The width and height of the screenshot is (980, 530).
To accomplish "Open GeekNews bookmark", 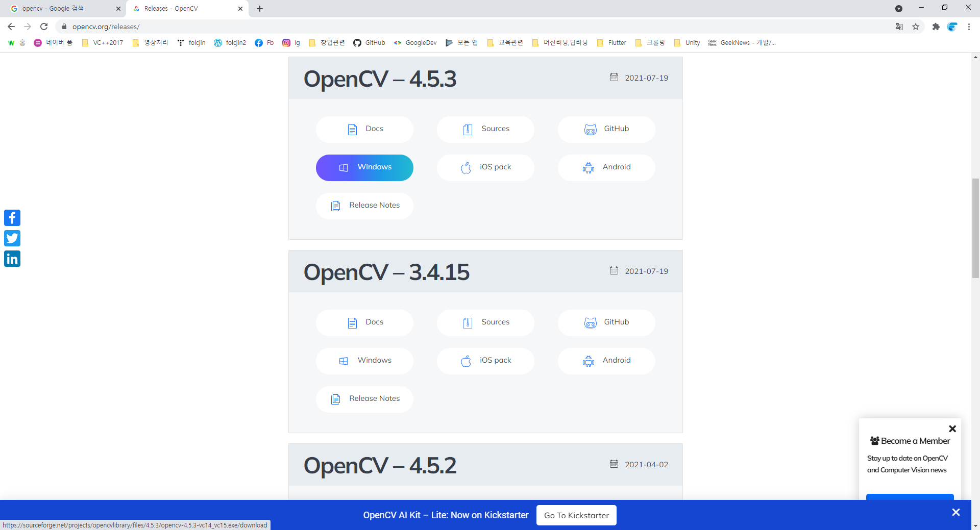I will (x=742, y=43).
